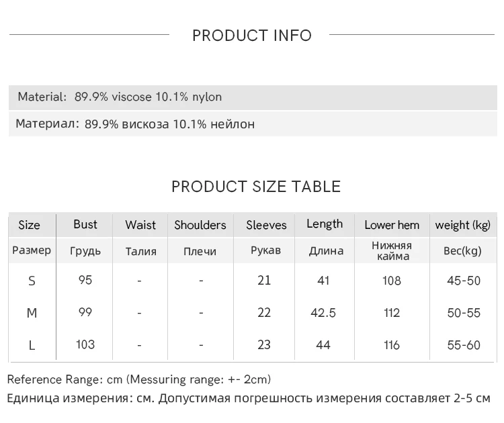Select the M size row label
Viewport: 504px width, 423px height.
point(32,313)
